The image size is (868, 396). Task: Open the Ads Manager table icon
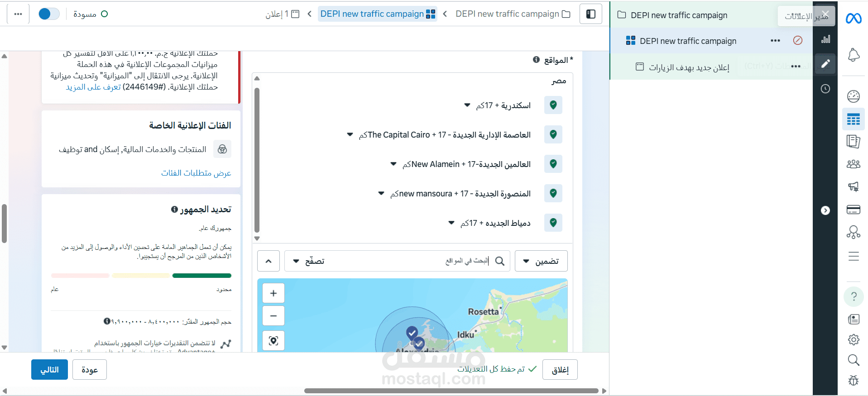[x=853, y=119]
